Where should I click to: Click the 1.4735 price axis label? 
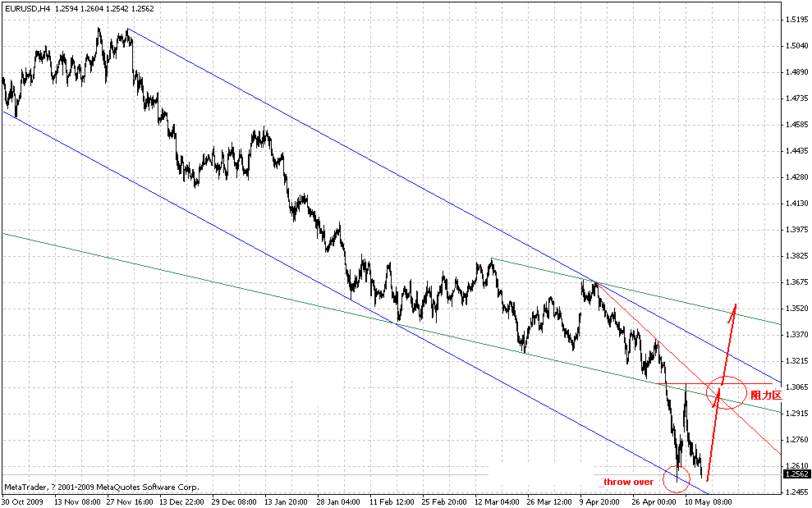click(797, 98)
